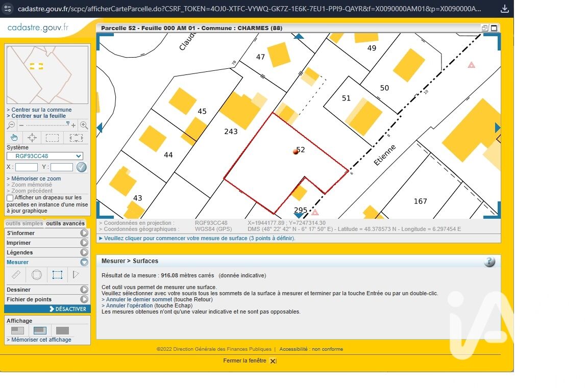The width and height of the screenshot is (588, 388).
Task: Expand the S'informer section
Action: (x=84, y=233)
